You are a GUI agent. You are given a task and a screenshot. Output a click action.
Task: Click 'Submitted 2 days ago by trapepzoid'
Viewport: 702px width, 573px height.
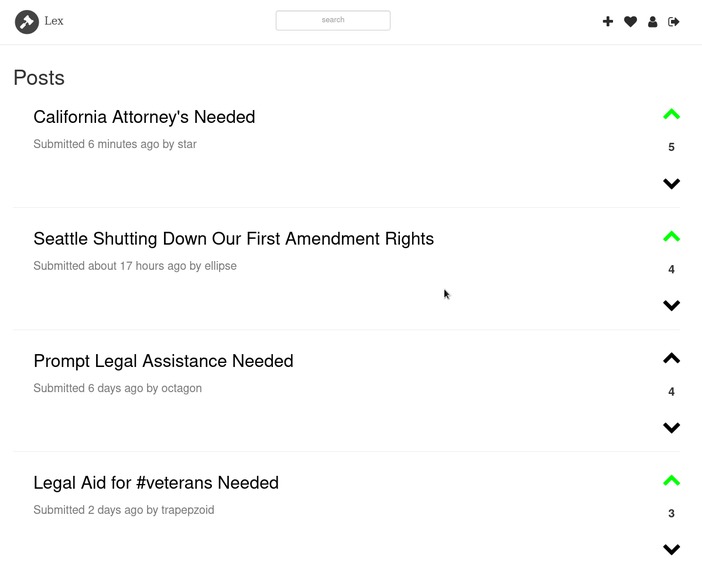coord(124,510)
